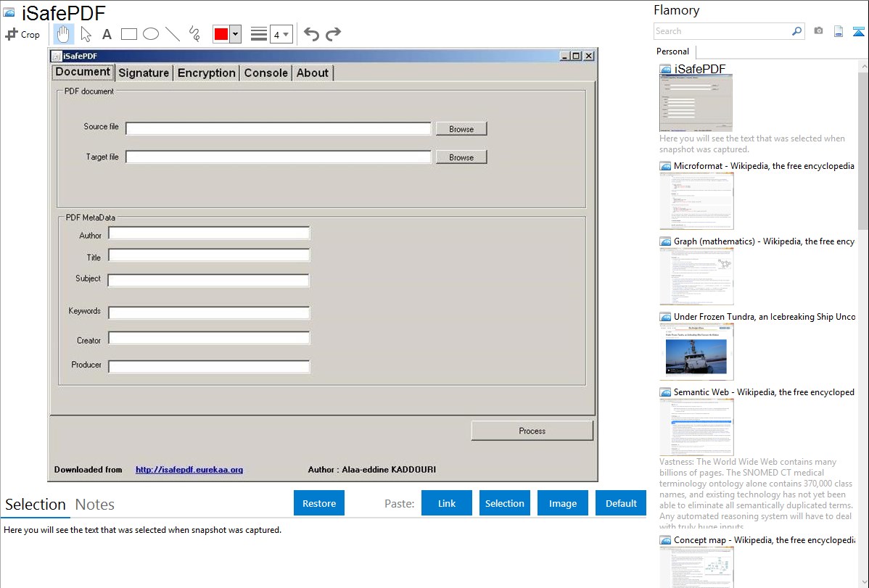Click the iSafePDF snapshot entry icon
This screenshot has height=588, width=869.
[x=665, y=70]
